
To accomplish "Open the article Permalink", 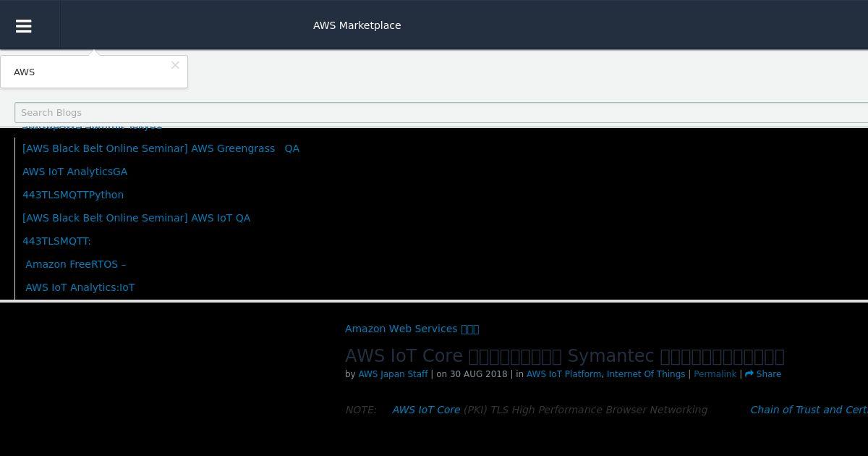I will [715, 374].
